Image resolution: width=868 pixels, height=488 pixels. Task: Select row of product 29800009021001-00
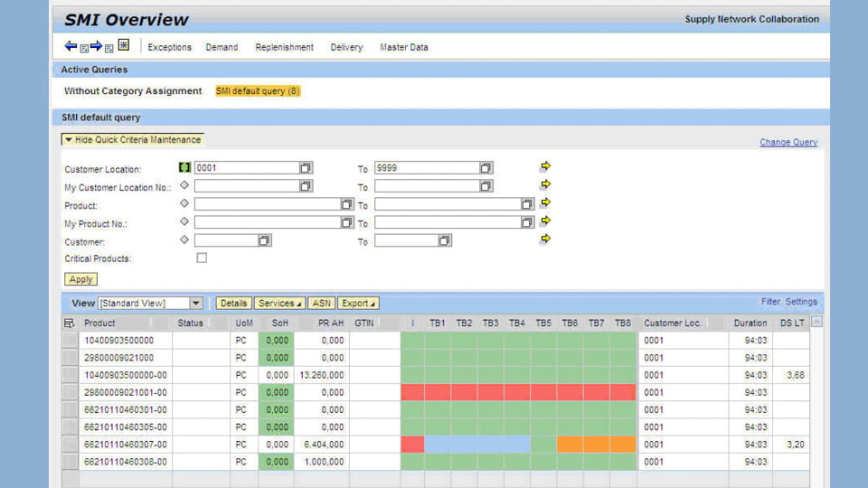(x=71, y=392)
